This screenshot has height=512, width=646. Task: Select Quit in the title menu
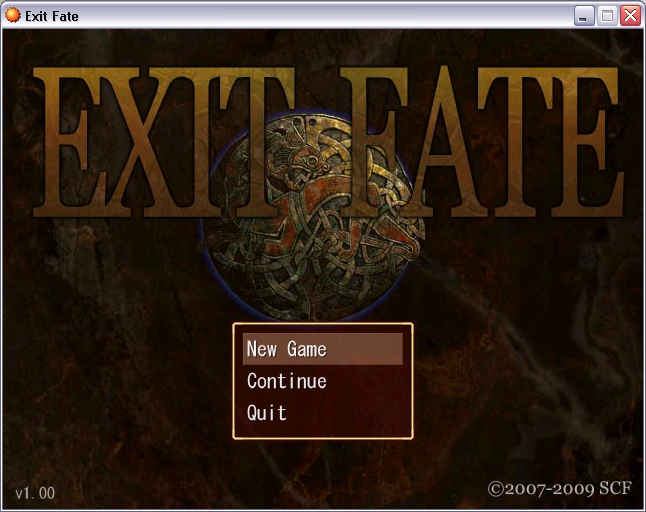coord(267,413)
